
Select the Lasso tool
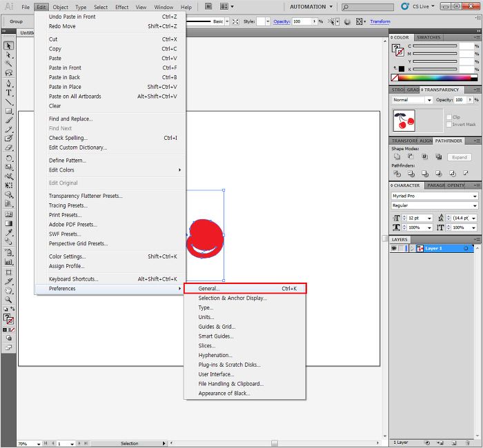point(8,73)
